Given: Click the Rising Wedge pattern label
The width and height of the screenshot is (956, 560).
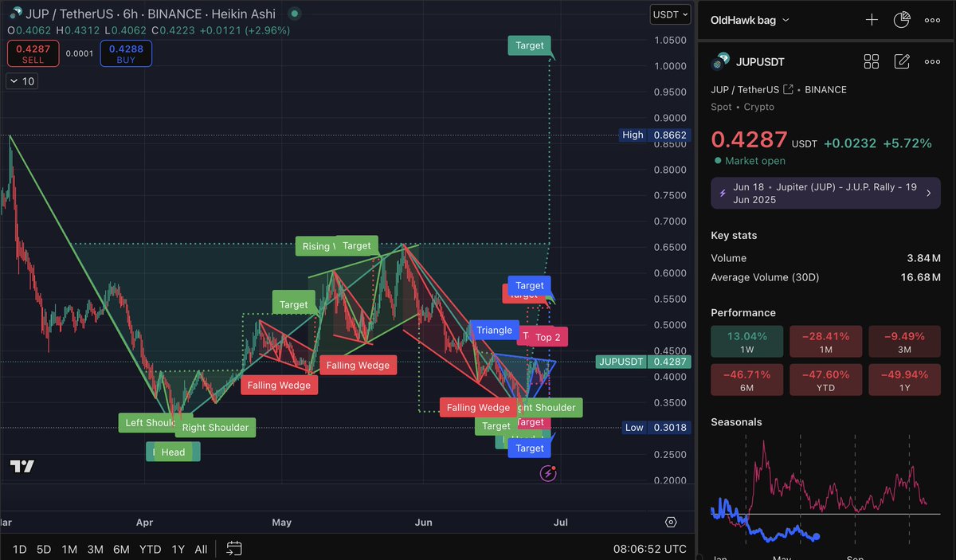Looking at the screenshot, I should click(315, 246).
